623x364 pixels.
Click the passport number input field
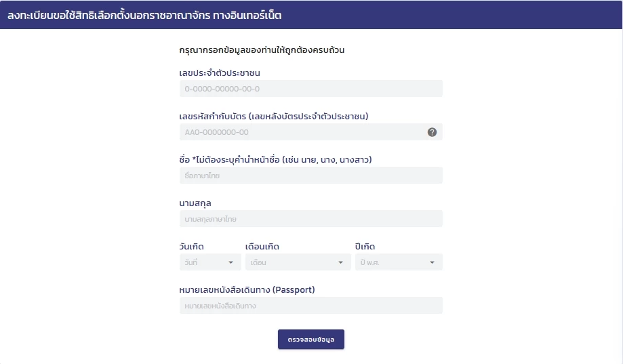click(x=310, y=306)
